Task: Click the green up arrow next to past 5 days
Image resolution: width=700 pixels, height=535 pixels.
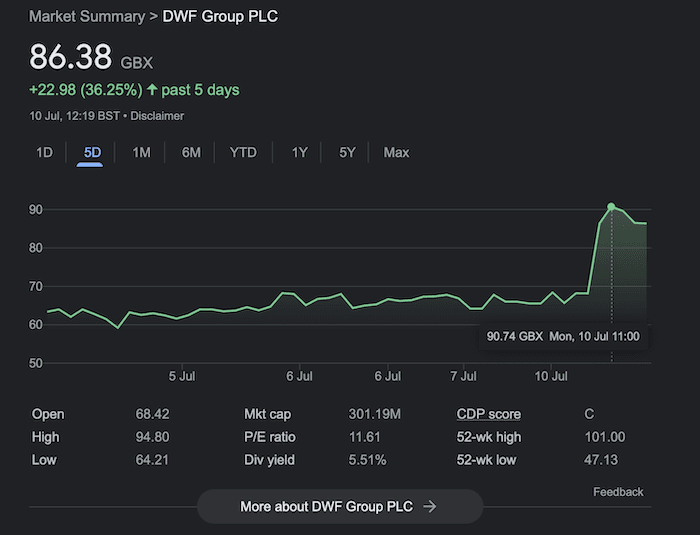Action: [152, 89]
